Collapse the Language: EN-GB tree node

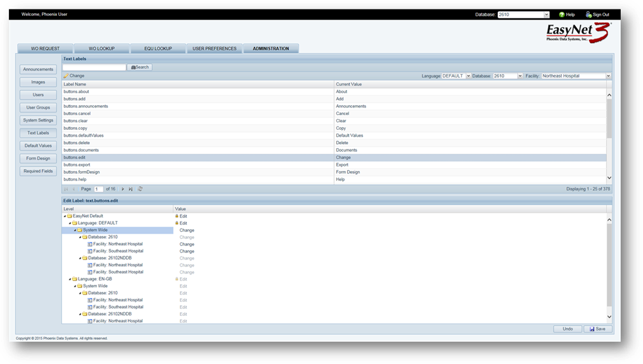[x=69, y=279]
